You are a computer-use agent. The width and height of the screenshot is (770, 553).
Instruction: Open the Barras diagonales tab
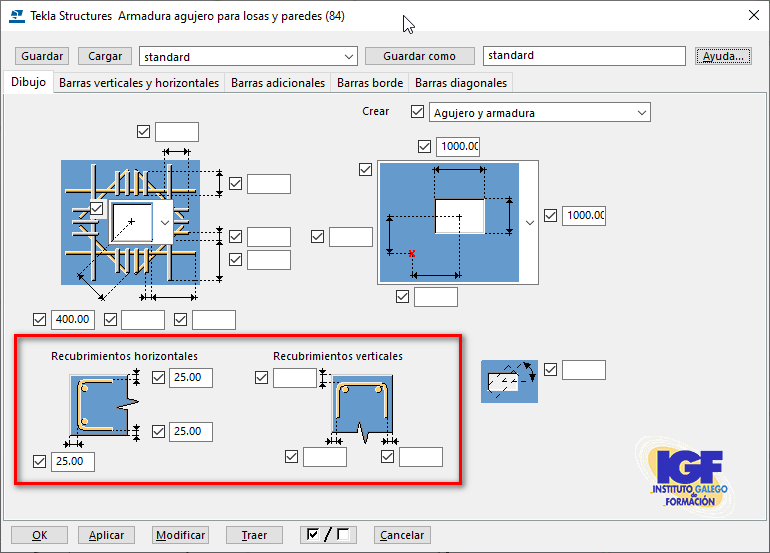461,83
